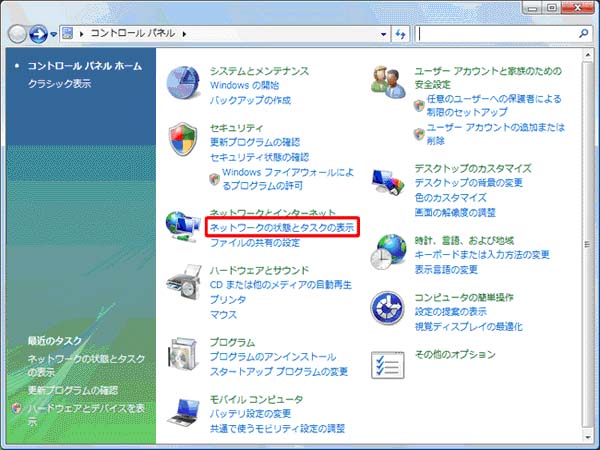This screenshot has height=450, width=600.
Task: Click Windows ファイアウォールによるプログラムの許可 link
Action: point(288,179)
